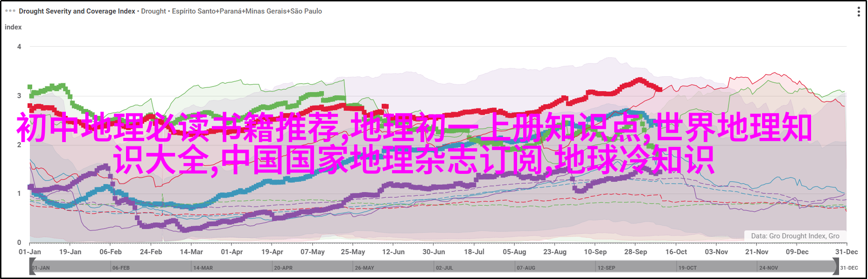Click the 01-Jan x-axis label

pos(30,252)
